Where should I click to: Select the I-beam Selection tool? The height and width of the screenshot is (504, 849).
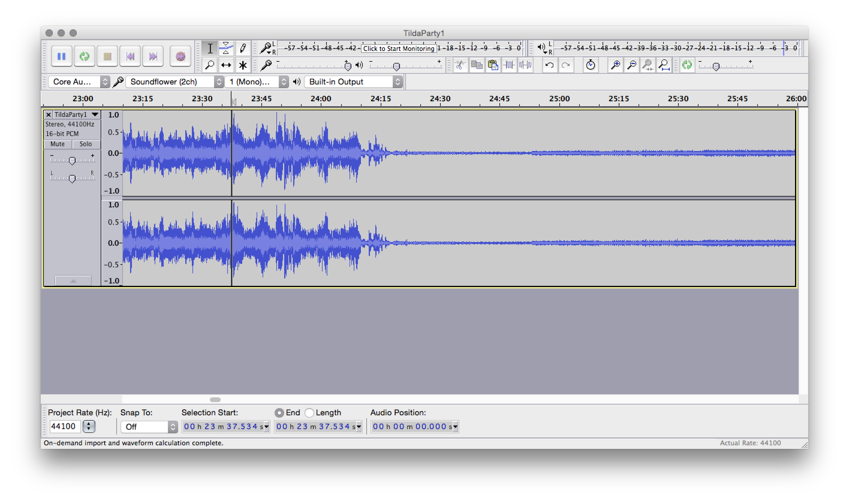(210, 48)
